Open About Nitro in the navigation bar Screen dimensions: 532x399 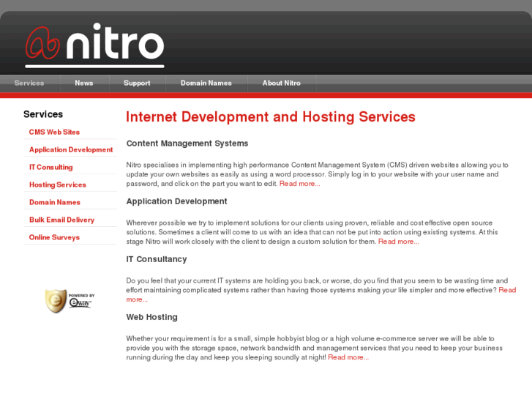coord(281,83)
